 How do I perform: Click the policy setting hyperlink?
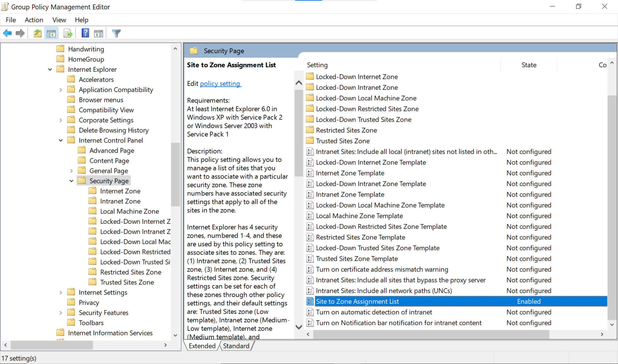[220, 84]
